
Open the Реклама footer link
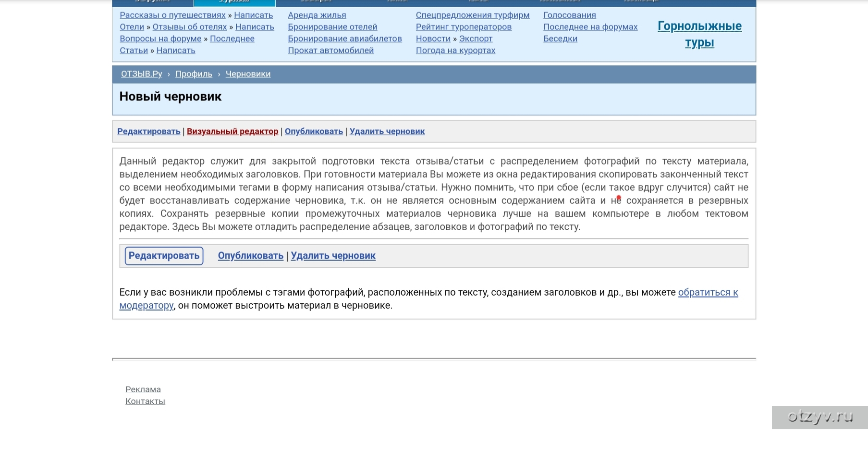[x=143, y=389]
